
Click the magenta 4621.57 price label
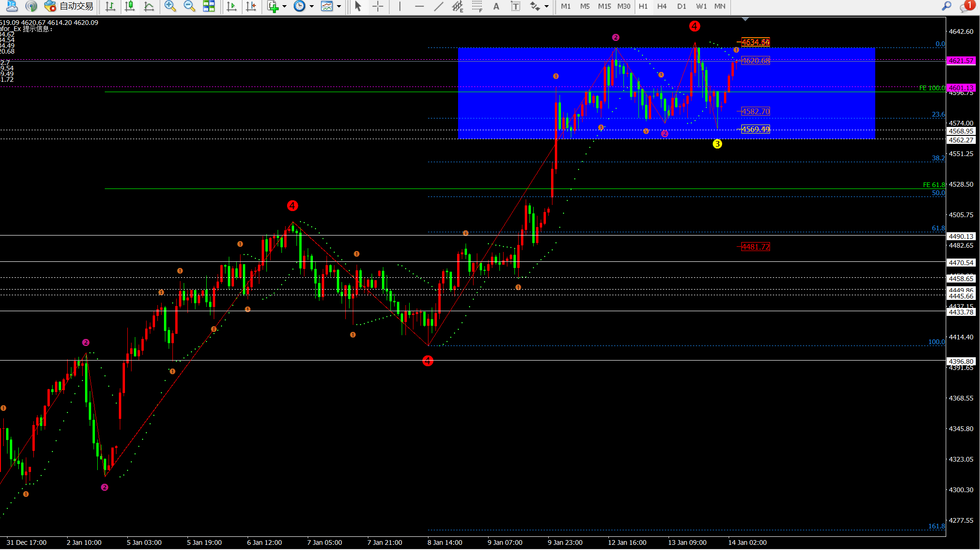coord(961,61)
